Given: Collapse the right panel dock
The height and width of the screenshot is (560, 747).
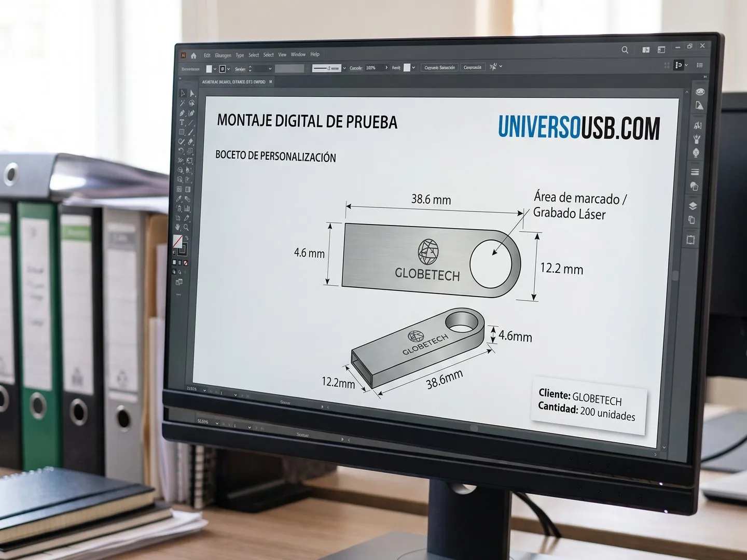Looking at the screenshot, I should pyautogui.click(x=705, y=77).
